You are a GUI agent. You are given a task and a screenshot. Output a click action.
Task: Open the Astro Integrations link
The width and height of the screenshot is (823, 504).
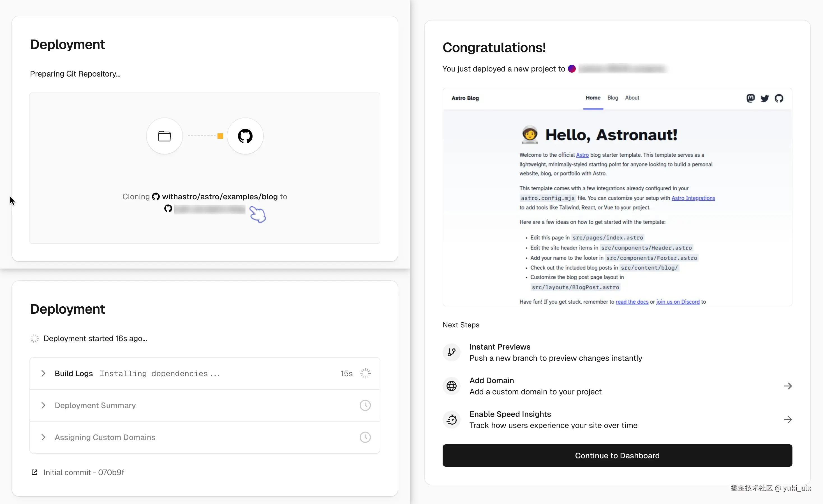click(x=693, y=198)
